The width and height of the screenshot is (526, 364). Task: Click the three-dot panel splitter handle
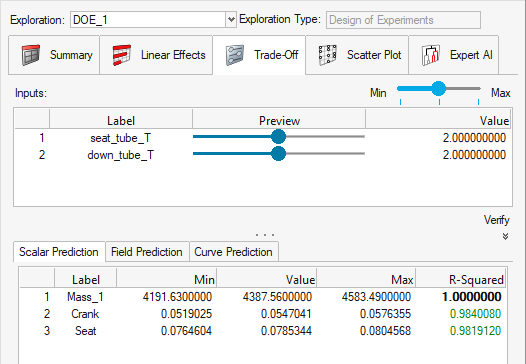[x=265, y=235]
